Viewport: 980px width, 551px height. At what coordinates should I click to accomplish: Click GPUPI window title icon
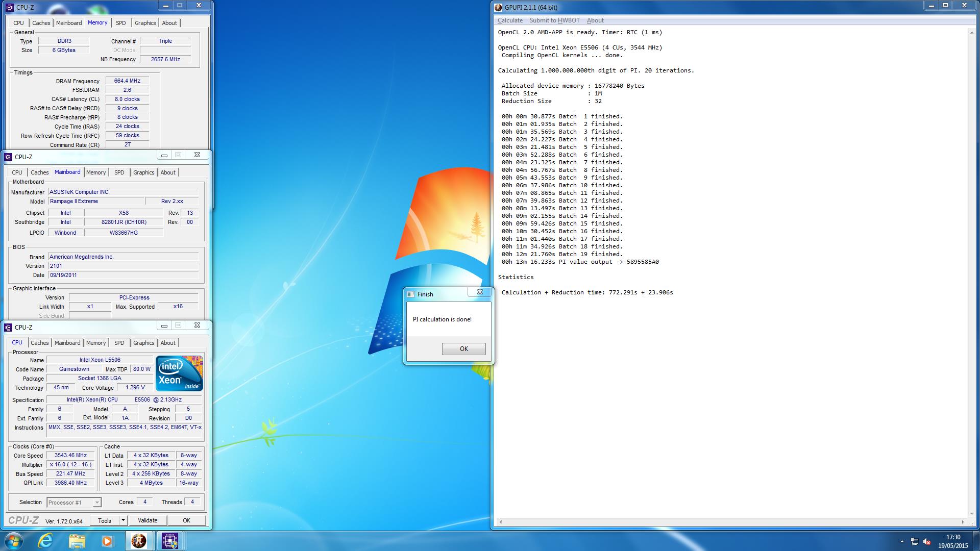pyautogui.click(x=498, y=7)
